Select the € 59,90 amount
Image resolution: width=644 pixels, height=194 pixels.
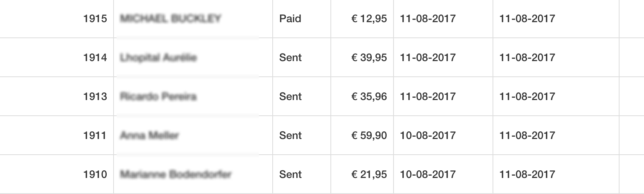click(369, 135)
